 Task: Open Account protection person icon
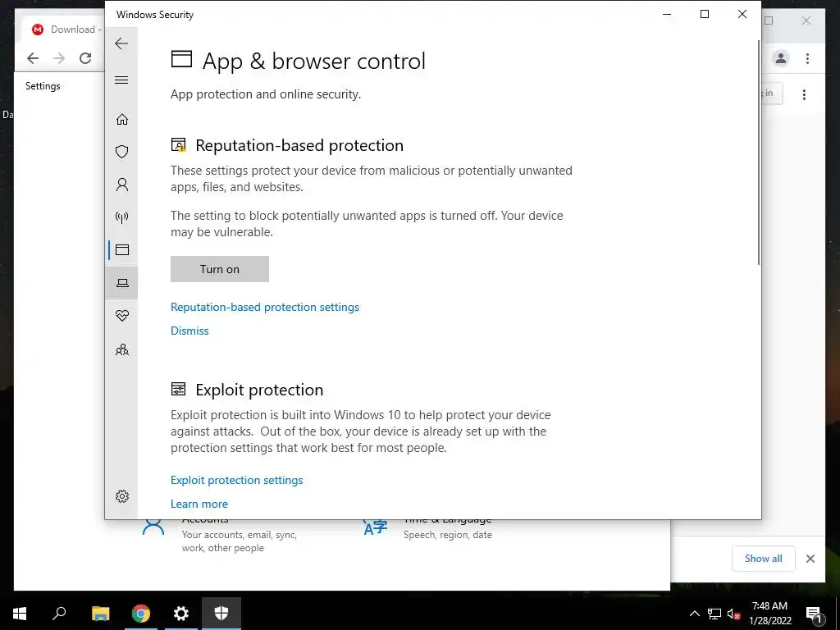coord(122,185)
